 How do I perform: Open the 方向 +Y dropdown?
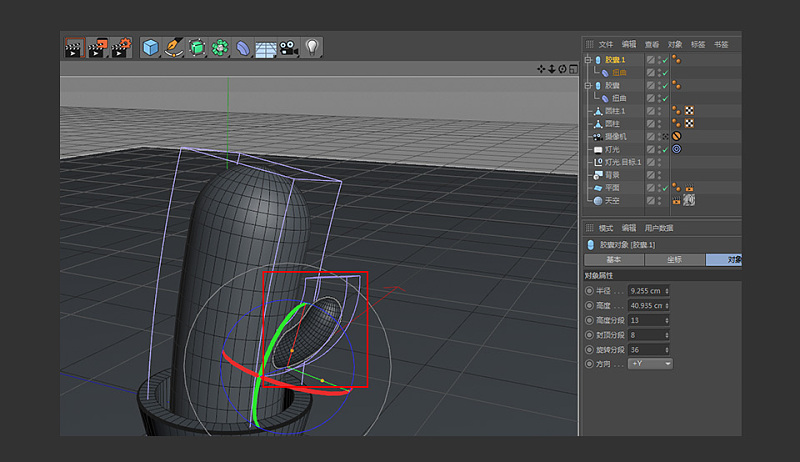649,364
